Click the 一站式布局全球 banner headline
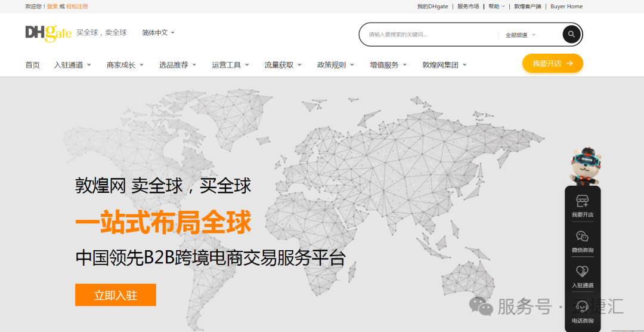644x332 pixels. point(163,224)
